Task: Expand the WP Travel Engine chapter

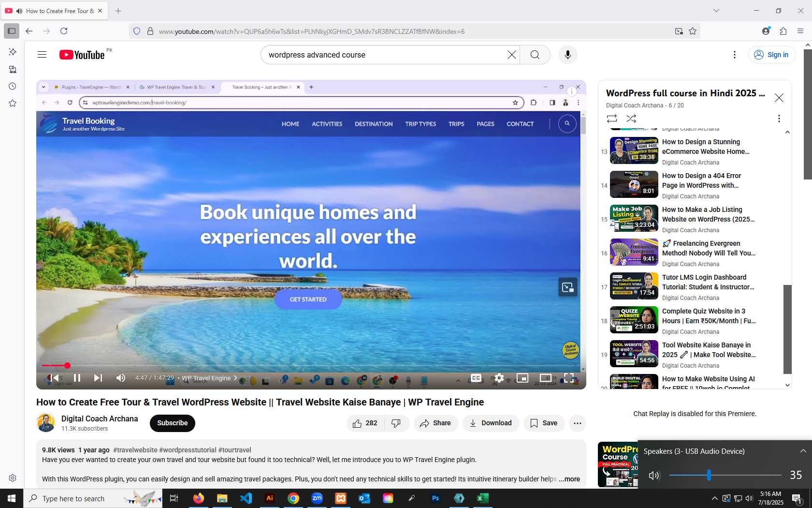Action: [x=210, y=378]
